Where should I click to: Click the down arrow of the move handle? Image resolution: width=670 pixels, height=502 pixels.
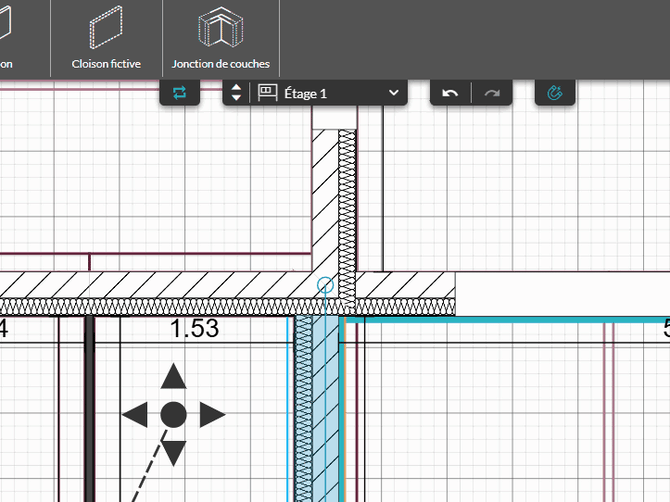tap(173, 452)
